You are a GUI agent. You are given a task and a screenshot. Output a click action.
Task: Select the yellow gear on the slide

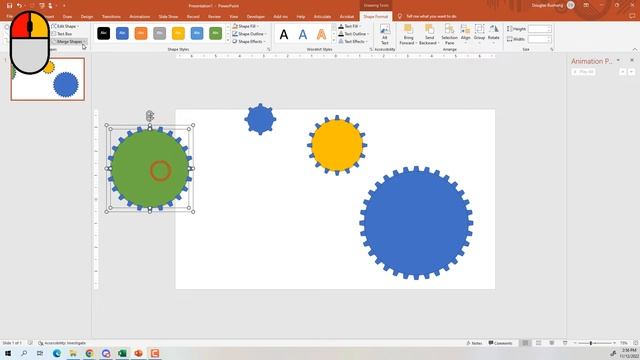pyautogui.click(x=337, y=145)
